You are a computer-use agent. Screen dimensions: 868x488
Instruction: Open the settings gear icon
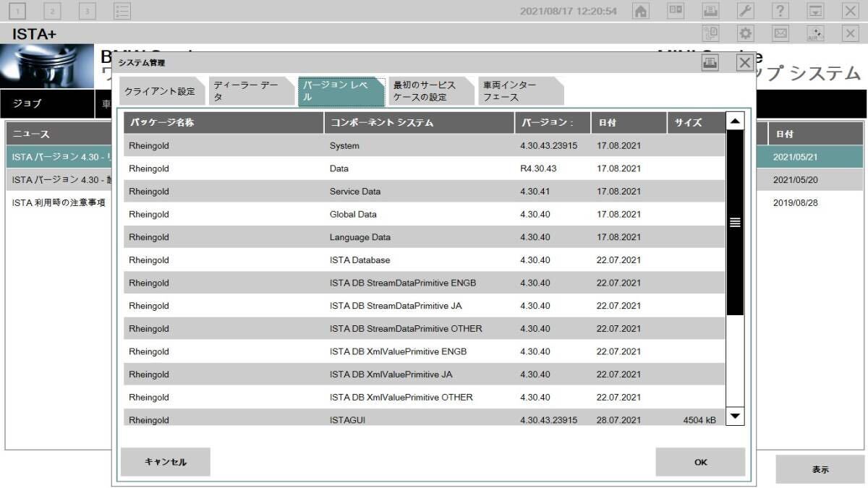[744, 33]
